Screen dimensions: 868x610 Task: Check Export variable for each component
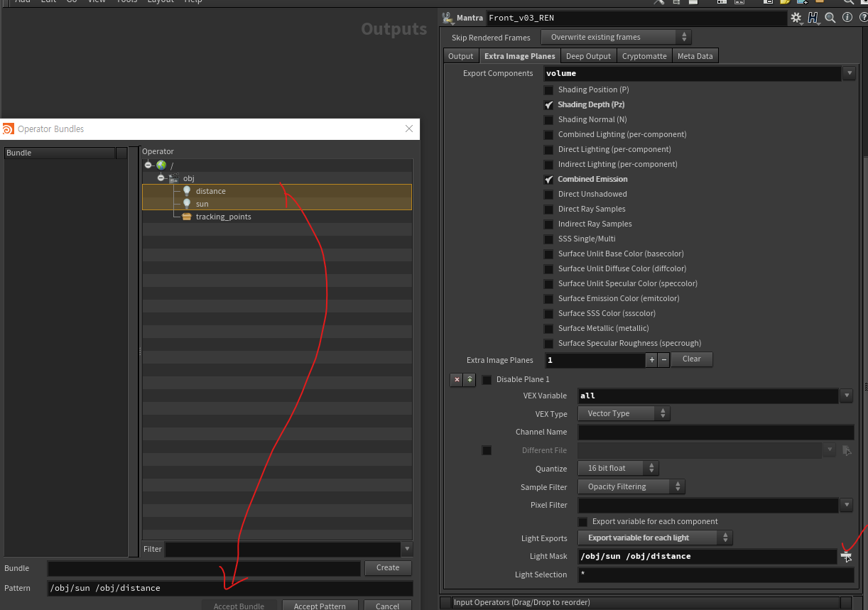pyautogui.click(x=583, y=522)
